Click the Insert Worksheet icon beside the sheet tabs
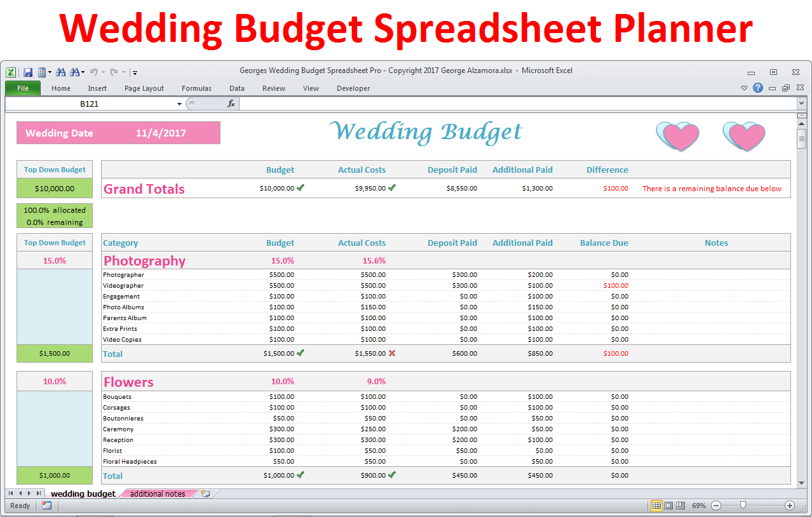 click(x=205, y=493)
